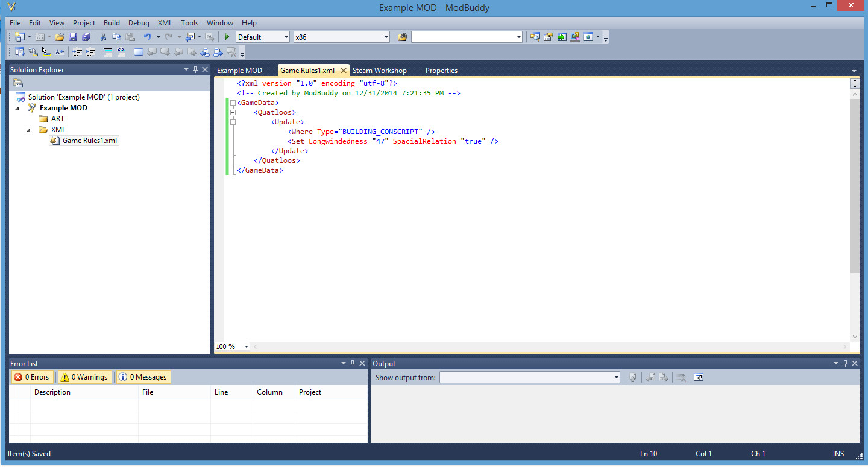
Task: Save the current file with the single floppy disk icon
Action: click(73, 37)
